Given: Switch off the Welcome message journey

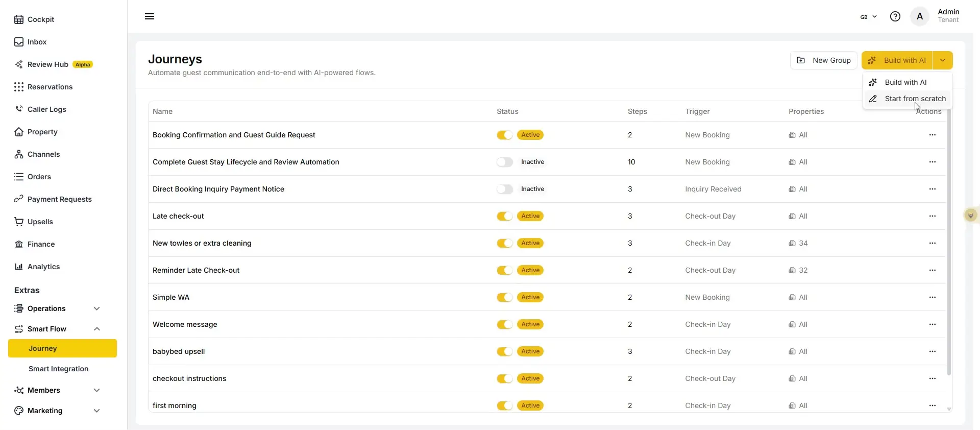Looking at the screenshot, I should (x=505, y=324).
